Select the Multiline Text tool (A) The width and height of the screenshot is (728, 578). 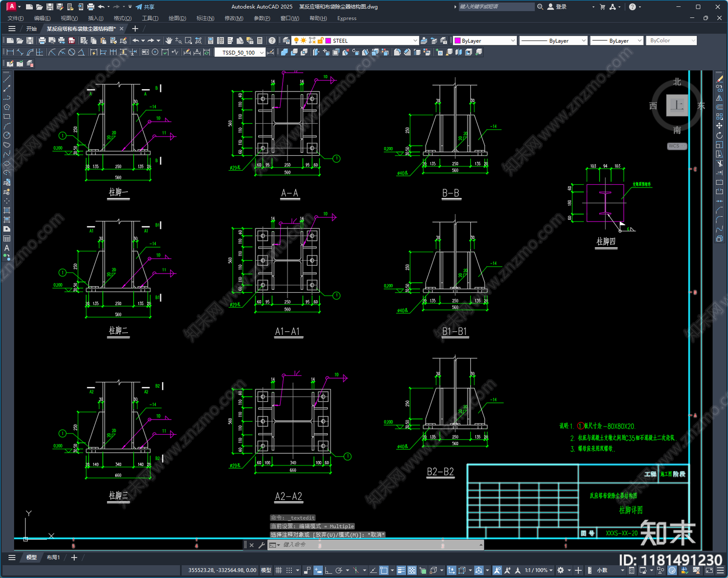pyautogui.click(x=7, y=248)
